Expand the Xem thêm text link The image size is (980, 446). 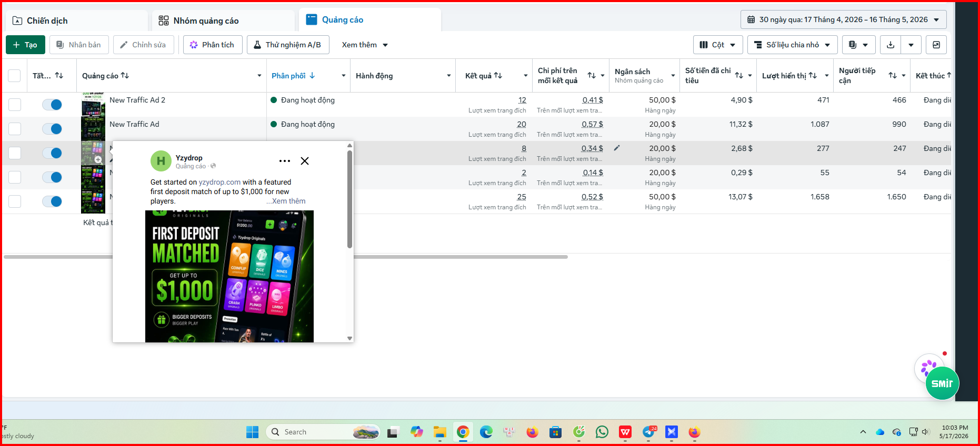pyautogui.click(x=288, y=201)
